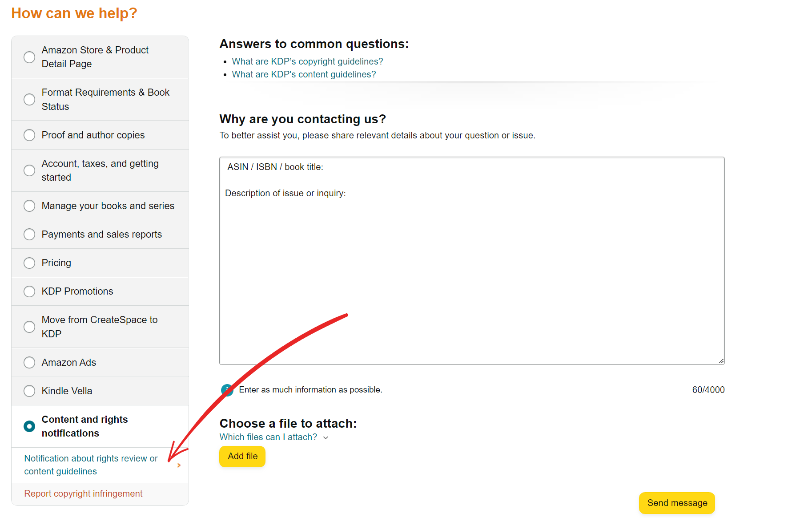
Task: Expand Which files can I attach
Action: click(x=268, y=437)
